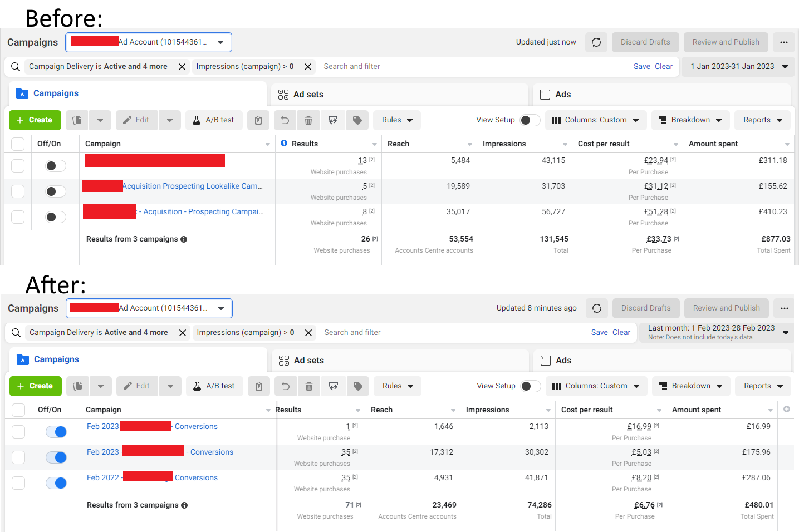The width and height of the screenshot is (799, 532).
Task: Open the Breakdown dropdown
Action: [690, 120]
